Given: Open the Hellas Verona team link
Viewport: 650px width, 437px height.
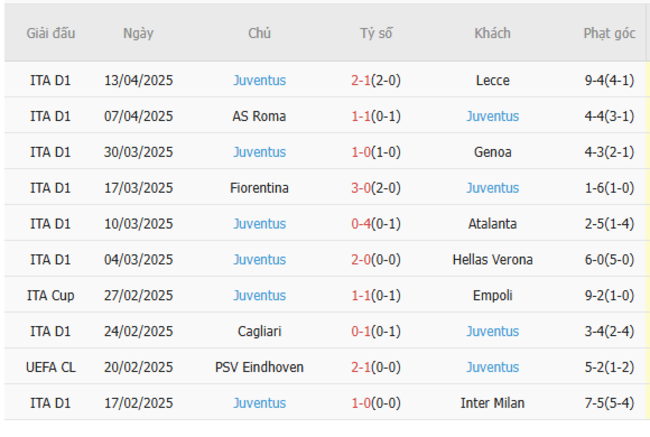Looking at the screenshot, I should point(492,260).
